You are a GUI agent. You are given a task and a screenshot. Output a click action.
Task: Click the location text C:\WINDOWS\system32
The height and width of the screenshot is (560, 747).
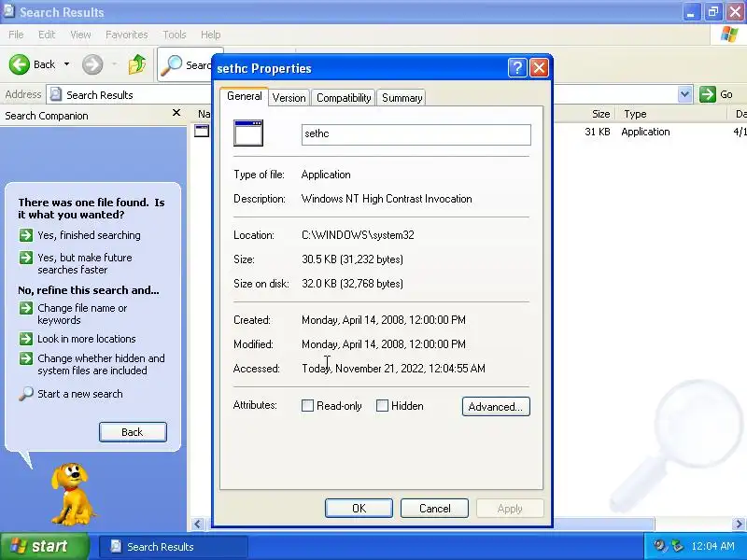[x=358, y=235]
